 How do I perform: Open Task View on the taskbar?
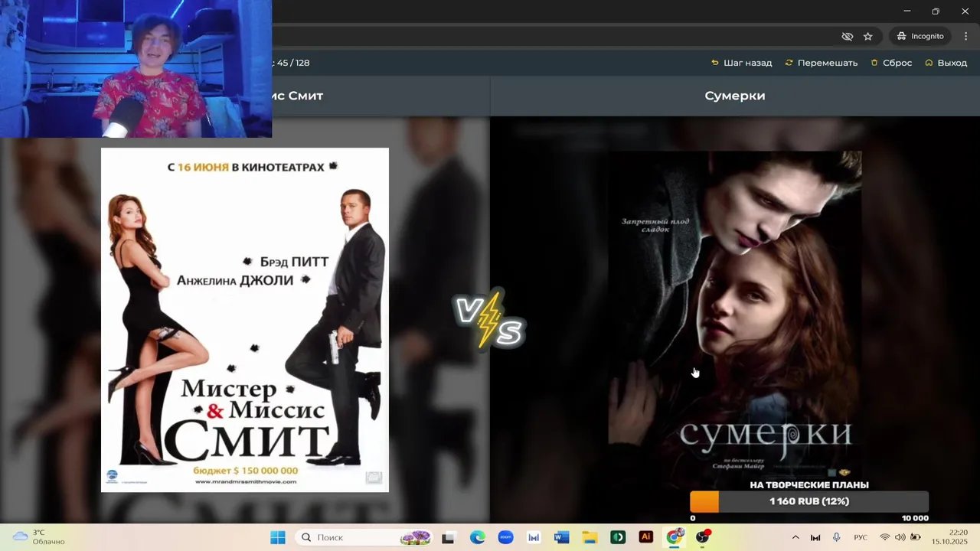click(448, 537)
